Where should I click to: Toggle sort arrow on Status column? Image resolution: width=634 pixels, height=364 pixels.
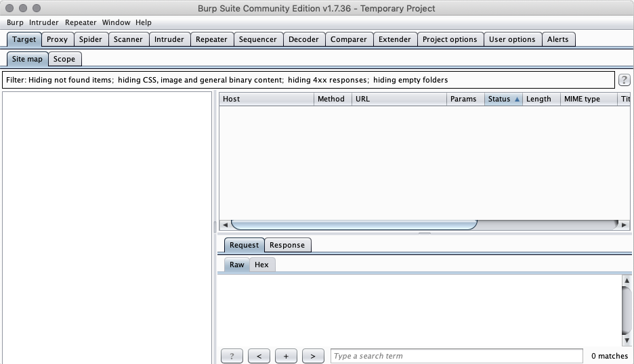click(x=517, y=99)
